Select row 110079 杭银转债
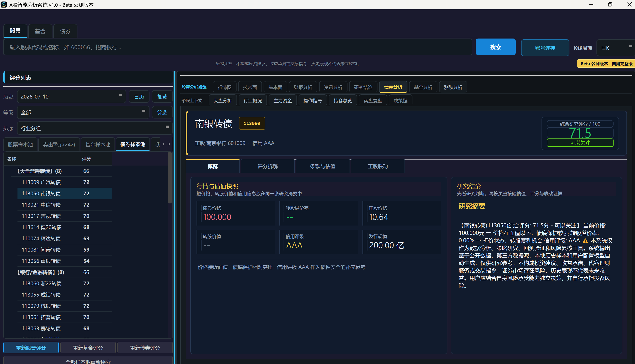635x364 pixels. (65, 306)
